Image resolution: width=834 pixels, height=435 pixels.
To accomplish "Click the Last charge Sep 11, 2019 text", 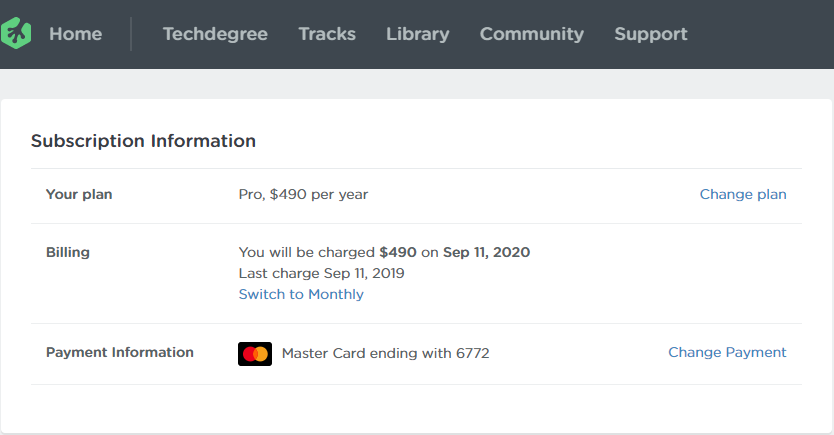I will pos(321,273).
